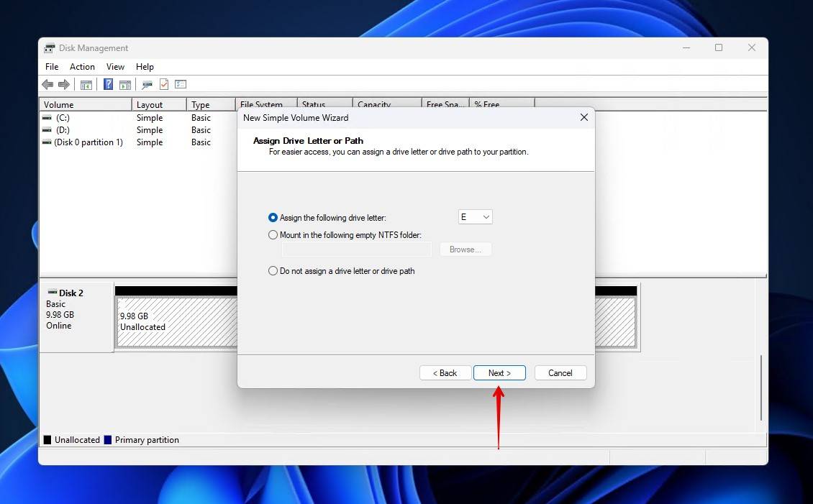Click the Properties checkmark toolbar icon
Image resolution: width=813 pixels, height=504 pixels.
[164, 85]
